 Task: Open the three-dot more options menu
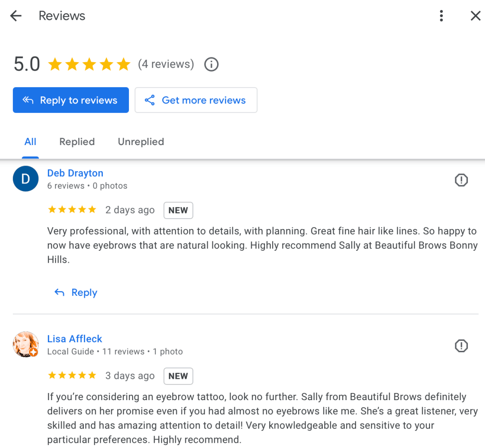coord(441,16)
